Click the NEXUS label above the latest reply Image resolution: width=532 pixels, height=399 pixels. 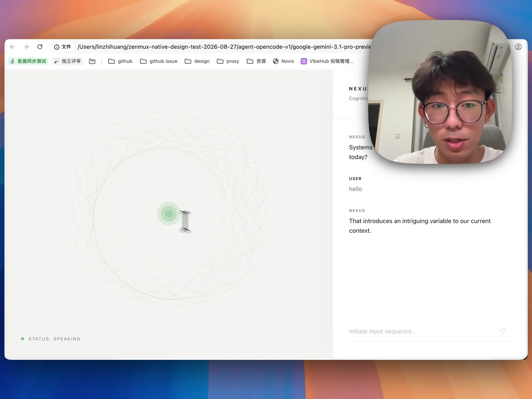357,210
